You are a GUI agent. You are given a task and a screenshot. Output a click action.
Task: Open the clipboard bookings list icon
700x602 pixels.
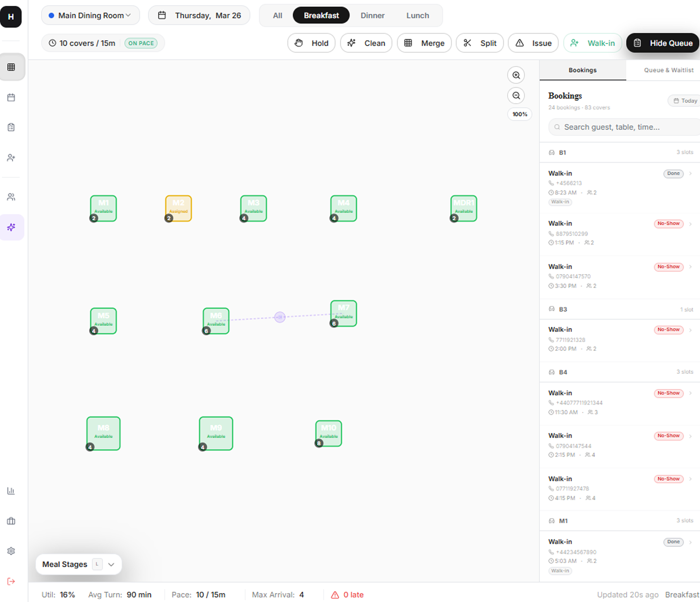(12, 127)
